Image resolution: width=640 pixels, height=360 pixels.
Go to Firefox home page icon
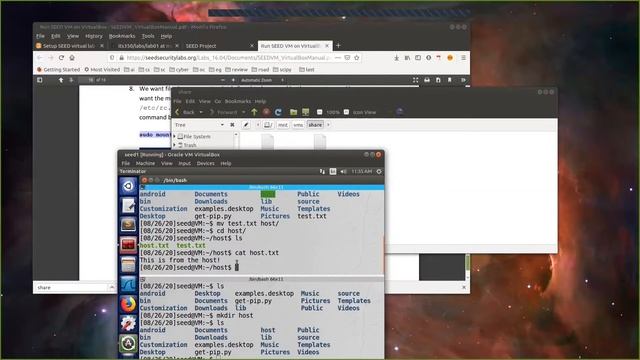point(72,58)
